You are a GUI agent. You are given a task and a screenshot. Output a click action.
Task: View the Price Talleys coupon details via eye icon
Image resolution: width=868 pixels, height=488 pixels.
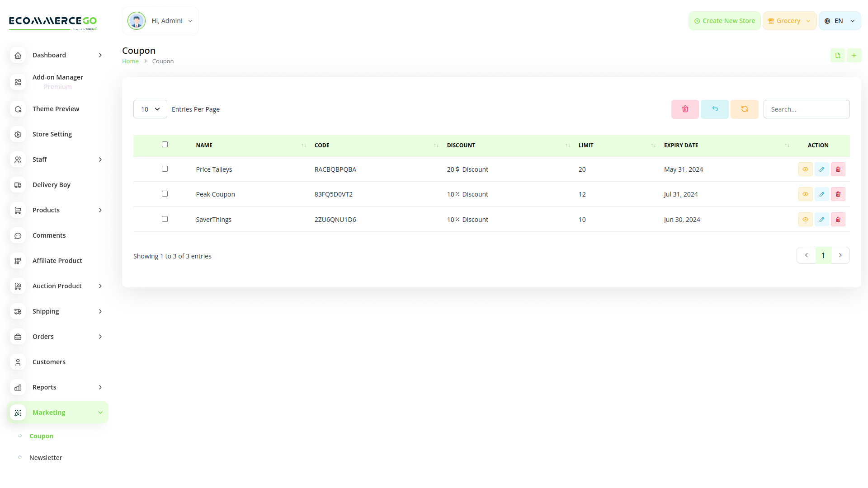[x=805, y=169]
